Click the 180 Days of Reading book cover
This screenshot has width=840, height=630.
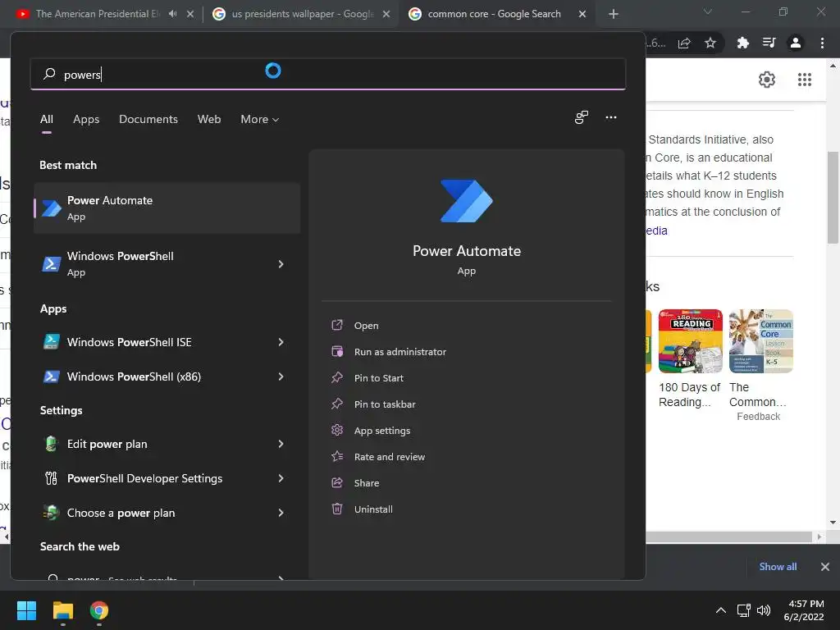tap(690, 340)
